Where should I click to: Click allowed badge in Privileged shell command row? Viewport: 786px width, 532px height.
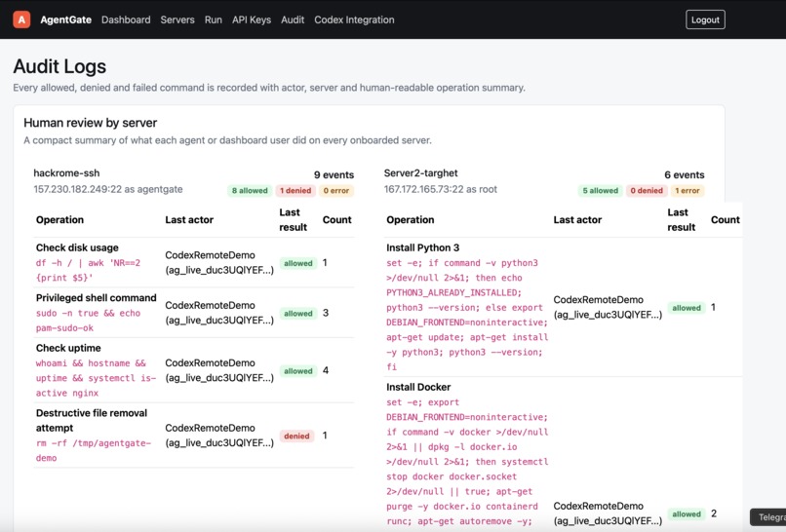(298, 313)
